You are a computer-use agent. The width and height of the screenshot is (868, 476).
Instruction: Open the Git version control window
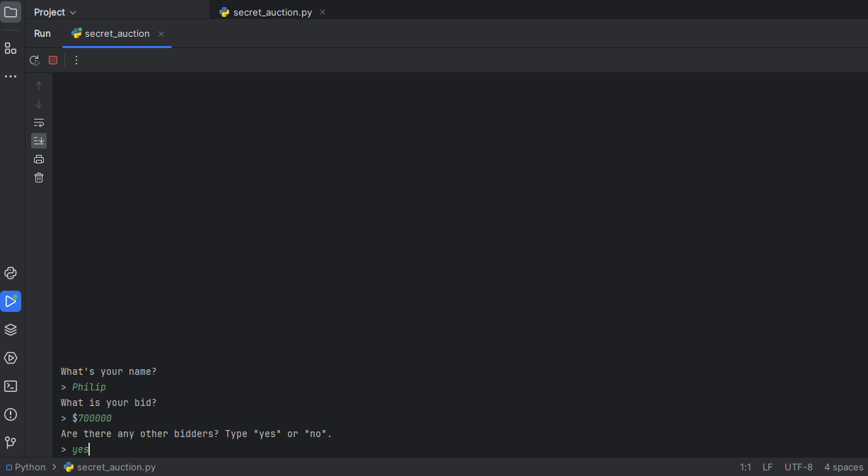tap(11, 443)
